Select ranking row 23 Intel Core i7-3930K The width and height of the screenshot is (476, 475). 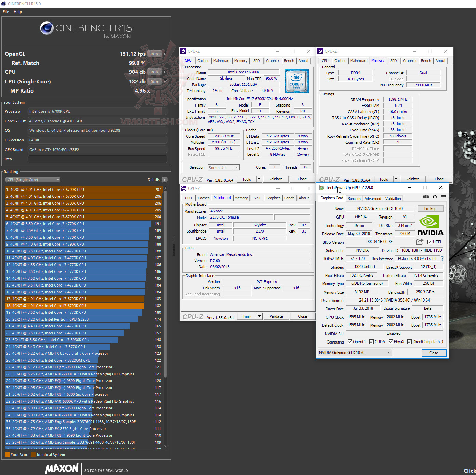point(83,340)
